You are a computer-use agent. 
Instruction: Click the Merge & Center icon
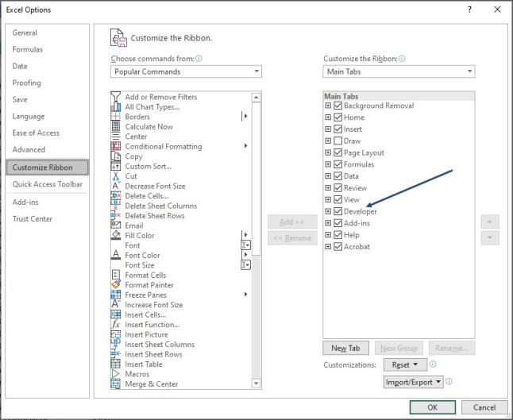(x=115, y=383)
